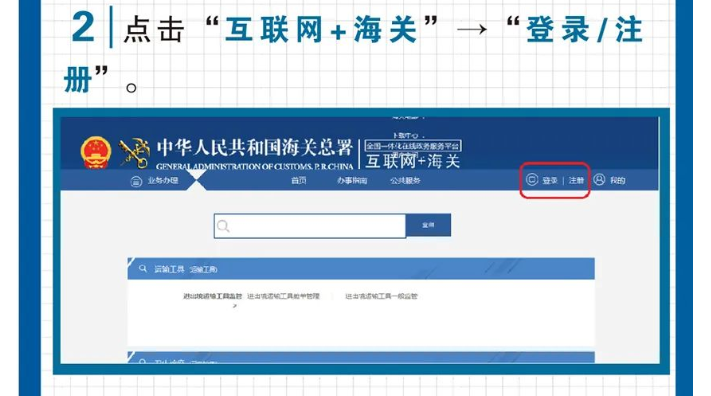Open the 我的 user profile icon

[x=599, y=180]
